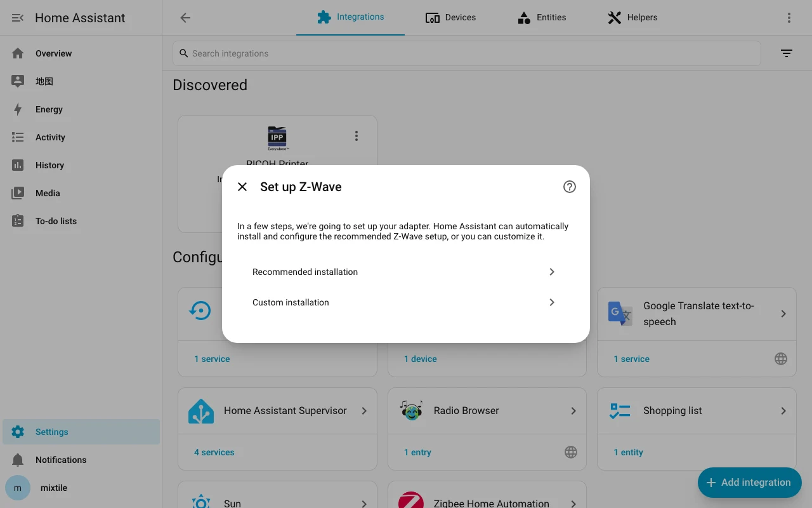Expand the Shopping list integration chevron
This screenshot has height=508, width=812.
pyautogui.click(x=783, y=411)
